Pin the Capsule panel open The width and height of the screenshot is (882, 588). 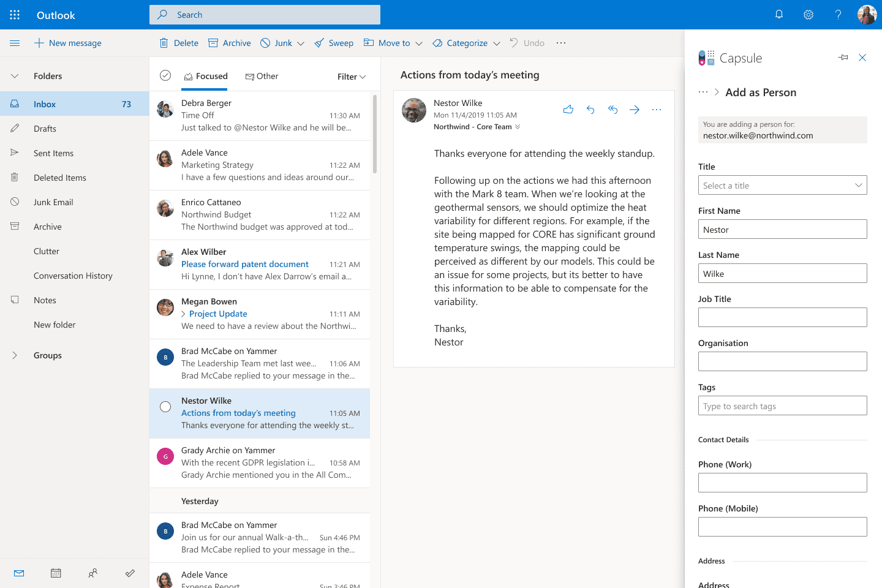pyautogui.click(x=843, y=57)
